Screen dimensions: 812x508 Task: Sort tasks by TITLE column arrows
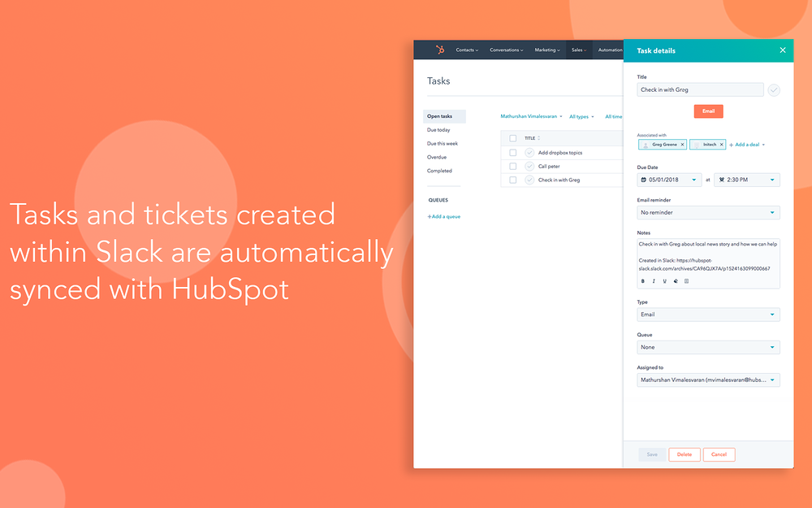538,138
